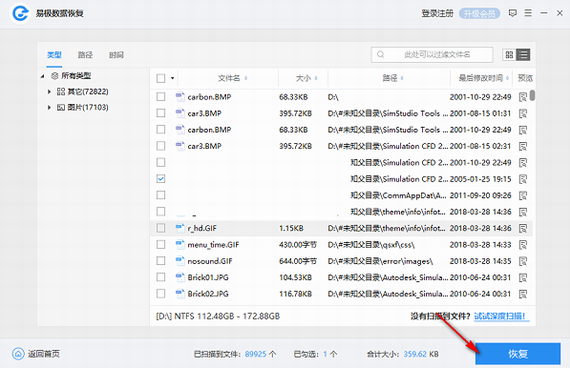Viewport: 570px width, 368px height.
Task: Switch to list view mode
Action: (523, 55)
